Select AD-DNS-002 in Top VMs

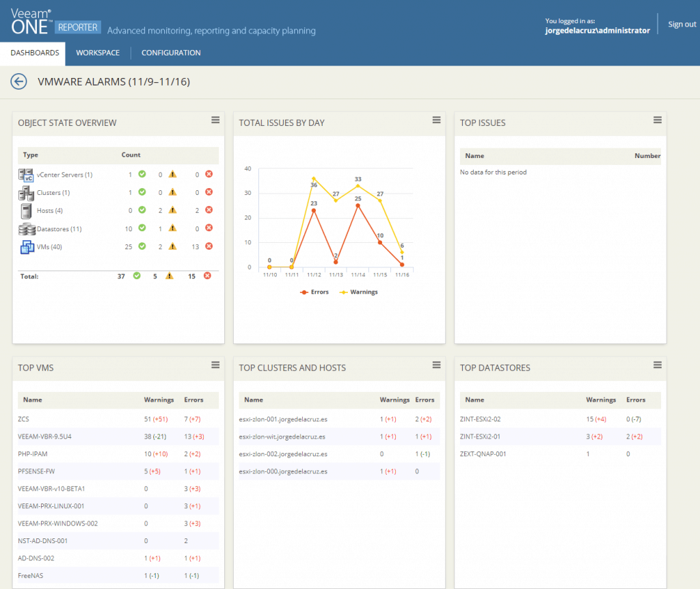[x=118, y=559]
